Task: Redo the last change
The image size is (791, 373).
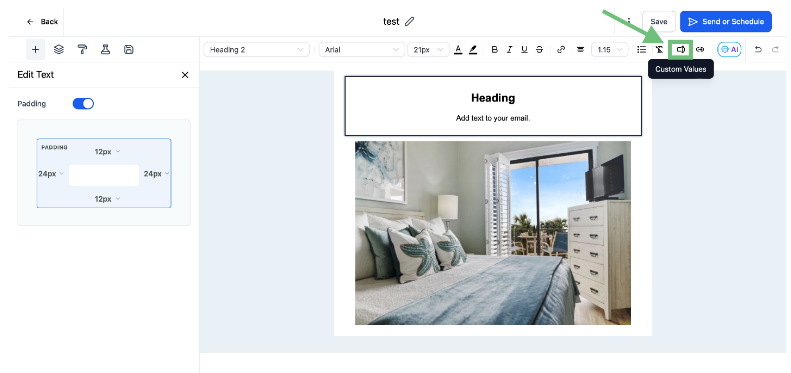Action: 775,49
